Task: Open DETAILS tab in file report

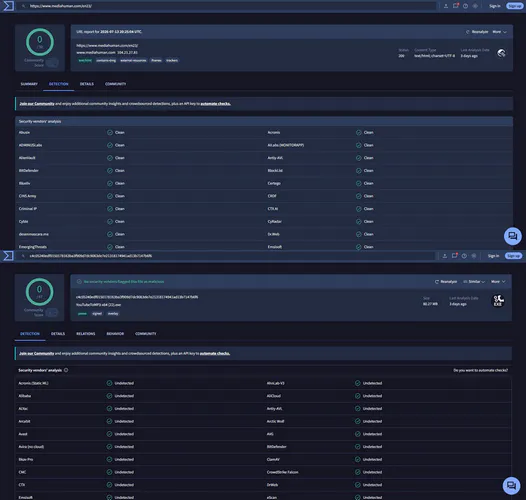Action: pyautogui.click(x=58, y=334)
